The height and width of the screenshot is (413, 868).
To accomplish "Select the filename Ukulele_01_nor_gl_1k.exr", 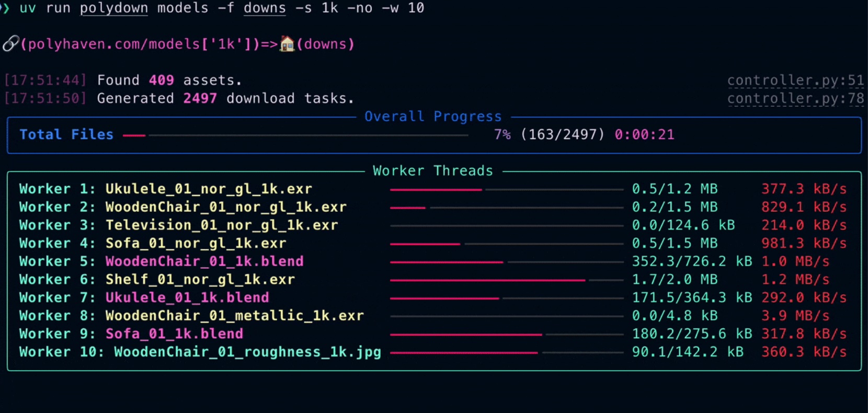I will click(x=209, y=189).
